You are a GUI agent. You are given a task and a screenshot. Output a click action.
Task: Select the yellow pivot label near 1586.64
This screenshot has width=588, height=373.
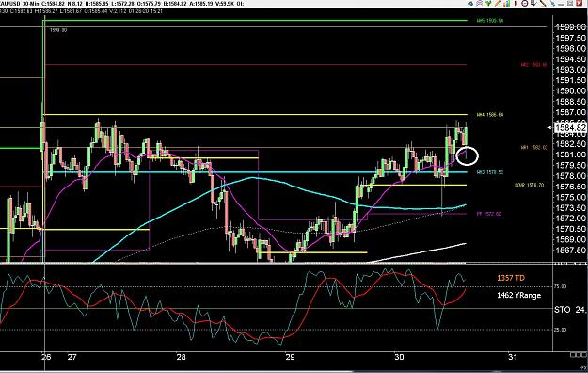(490, 115)
